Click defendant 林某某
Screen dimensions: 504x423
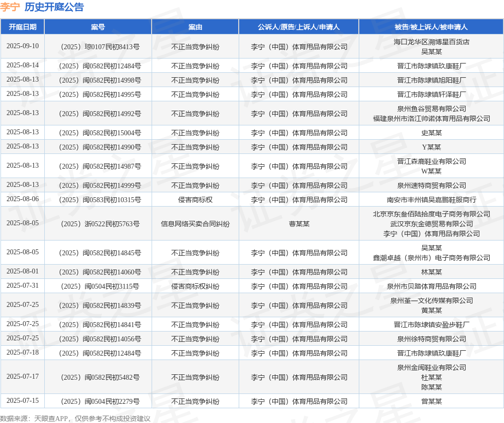(431, 272)
